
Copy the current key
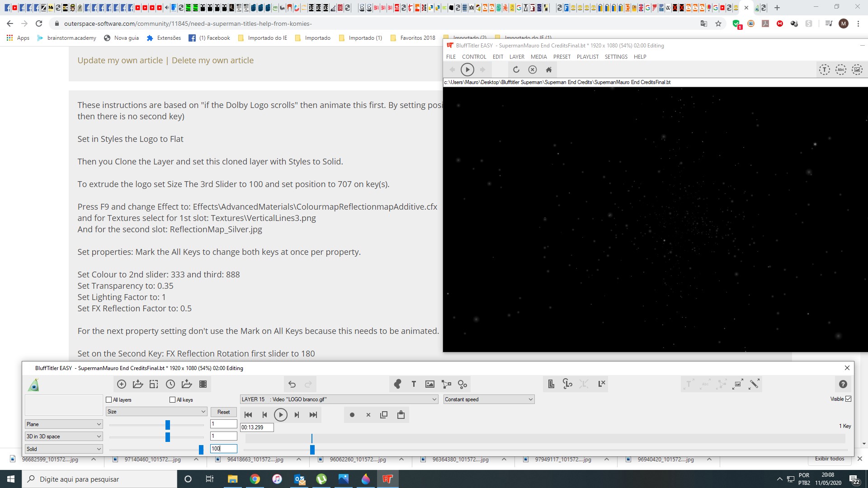click(x=384, y=415)
